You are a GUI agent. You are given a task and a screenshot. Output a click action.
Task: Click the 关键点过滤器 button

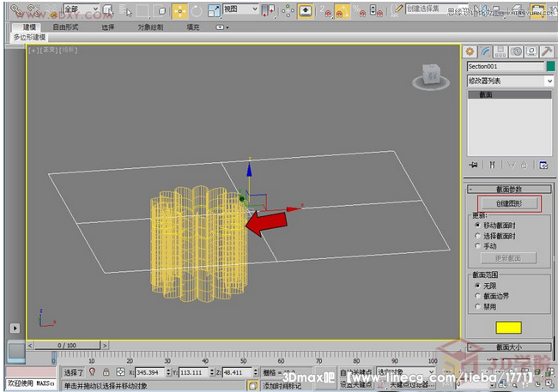409,385
